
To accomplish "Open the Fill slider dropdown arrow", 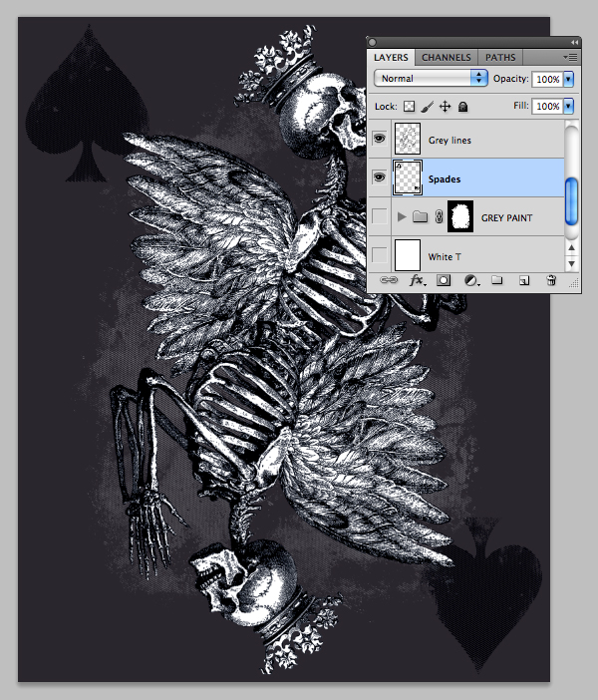I will (x=568, y=106).
